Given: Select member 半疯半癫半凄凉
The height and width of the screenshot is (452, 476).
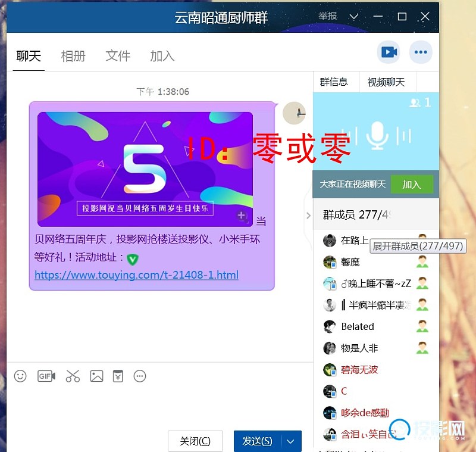Looking at the screenshot, I should coord(376,305).
